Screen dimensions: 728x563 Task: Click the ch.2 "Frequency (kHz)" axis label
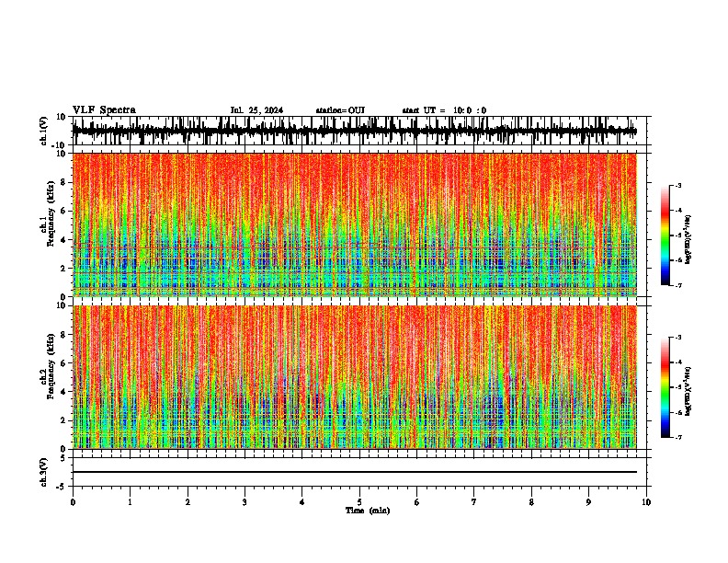51,365
